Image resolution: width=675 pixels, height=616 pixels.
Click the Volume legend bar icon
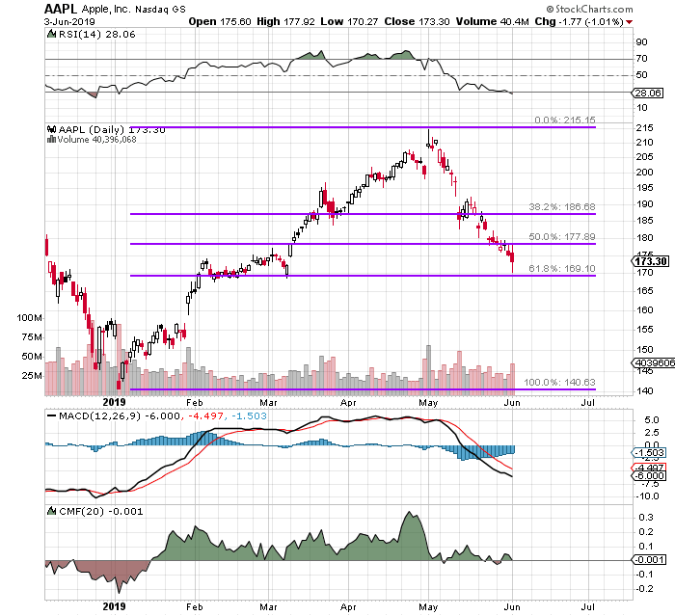[50, 139]
